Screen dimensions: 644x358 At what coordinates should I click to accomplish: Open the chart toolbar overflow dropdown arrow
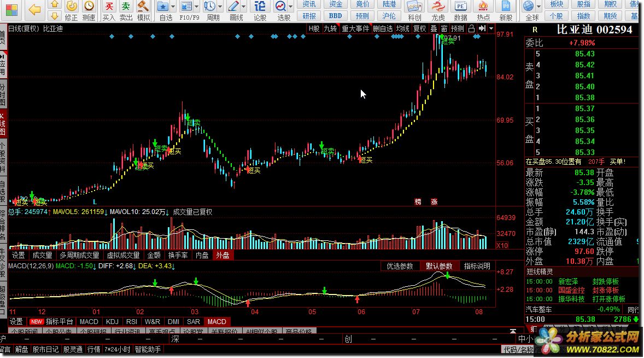click(x=491, y=29)
